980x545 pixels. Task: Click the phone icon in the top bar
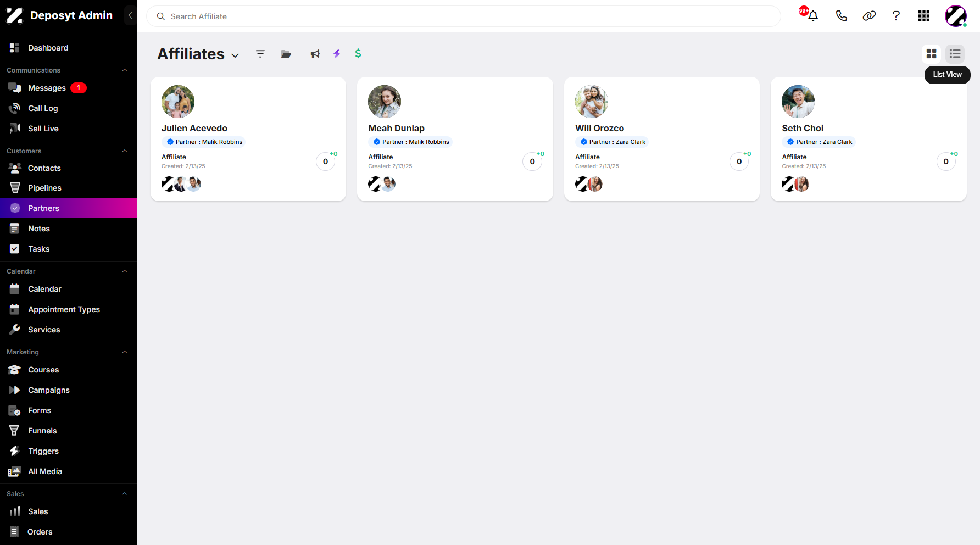(841, 16)
